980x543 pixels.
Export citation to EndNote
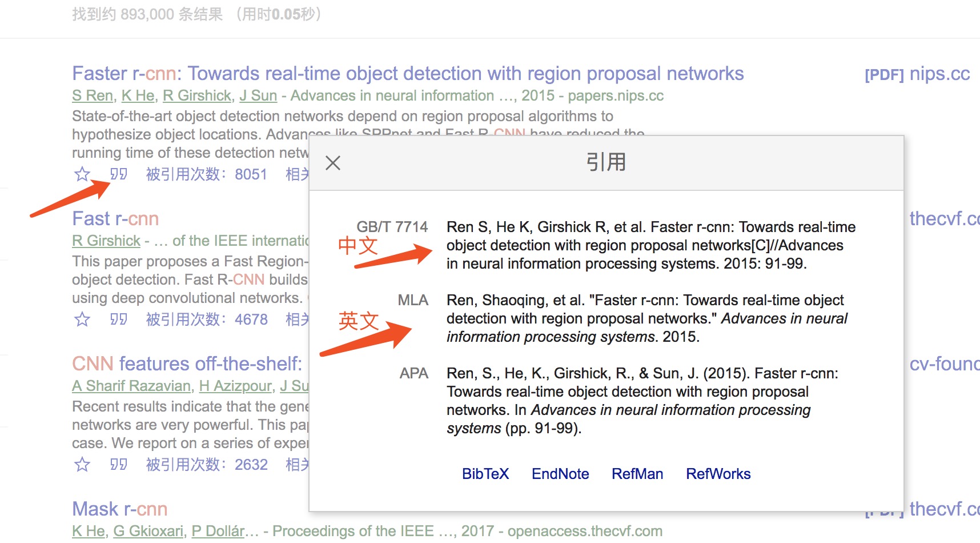click(560, 474)
